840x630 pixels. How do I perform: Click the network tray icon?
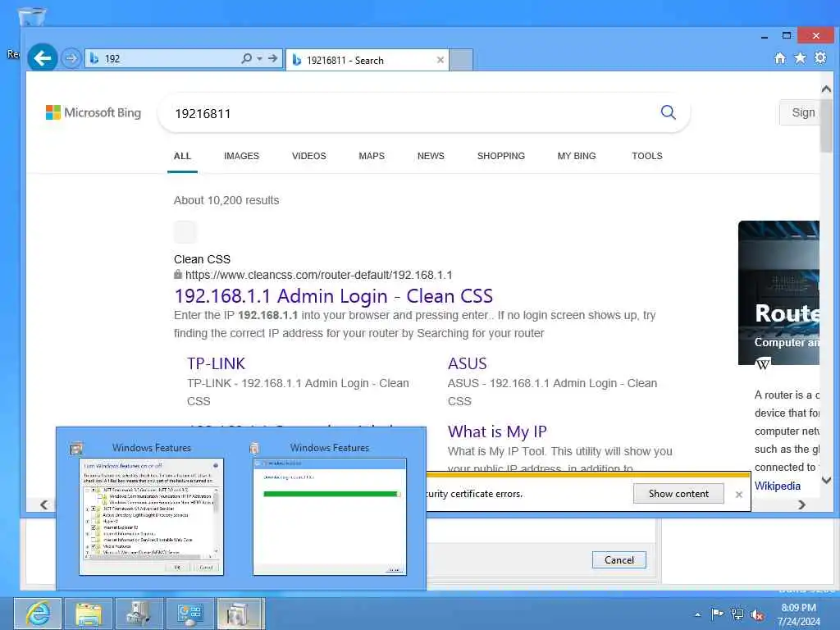(737, 614)
